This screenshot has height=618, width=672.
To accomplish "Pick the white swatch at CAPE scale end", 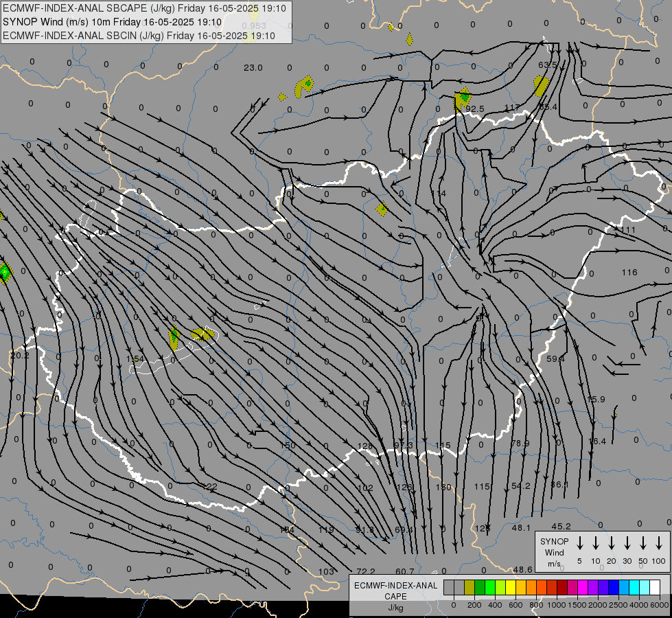I will [654, 588].
